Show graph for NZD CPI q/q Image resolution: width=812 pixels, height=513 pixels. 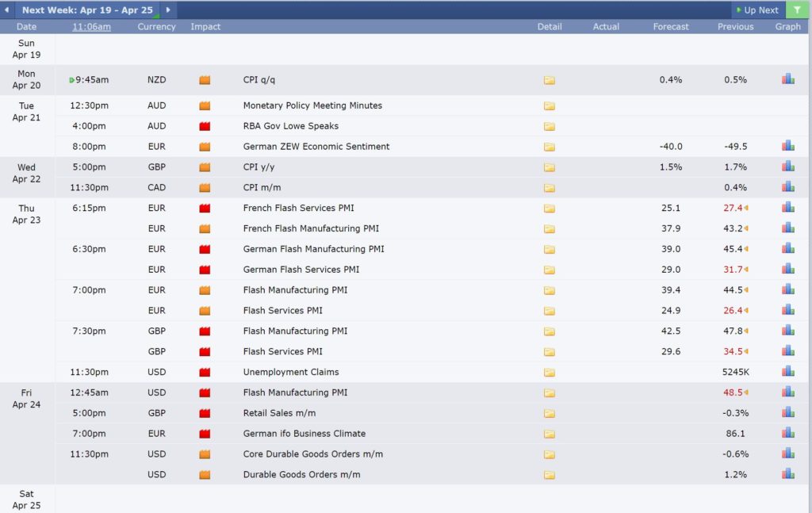tap(788, 78)
